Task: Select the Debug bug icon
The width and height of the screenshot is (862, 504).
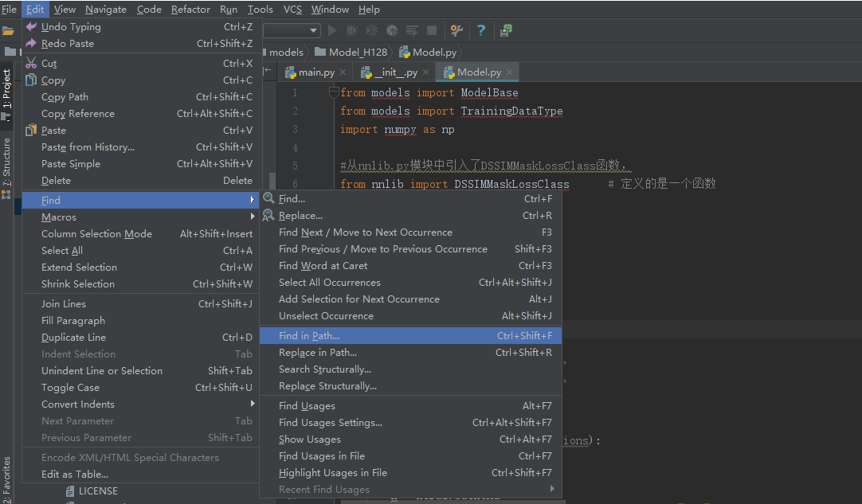Action: point(351,30)
